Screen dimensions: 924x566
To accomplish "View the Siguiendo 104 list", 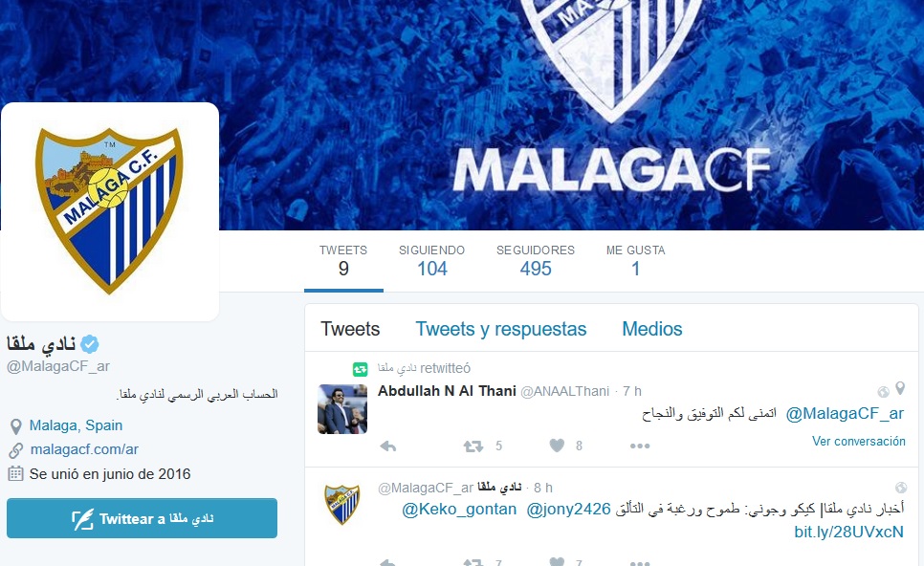I will pos(432,261).
